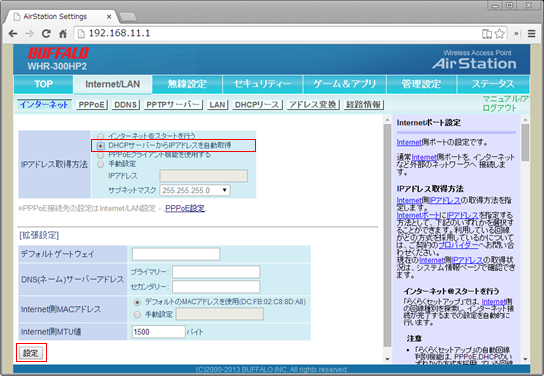Minimize the browser window

pyautogui.click(x=495, y=5)
